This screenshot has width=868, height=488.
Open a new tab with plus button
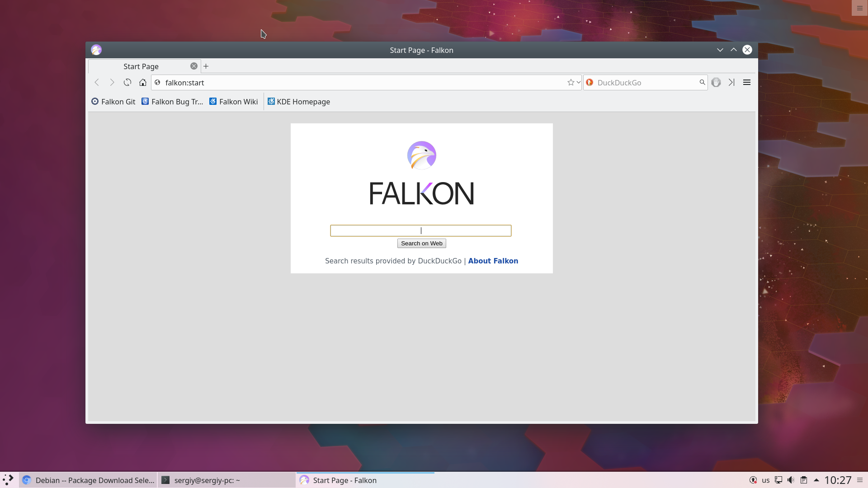(x=206, y=66)
